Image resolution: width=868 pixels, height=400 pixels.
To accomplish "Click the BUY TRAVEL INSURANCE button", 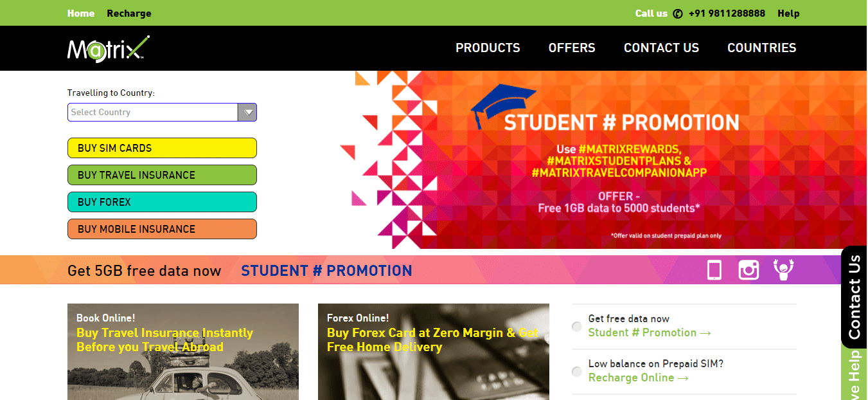I will tap(162, 175).
